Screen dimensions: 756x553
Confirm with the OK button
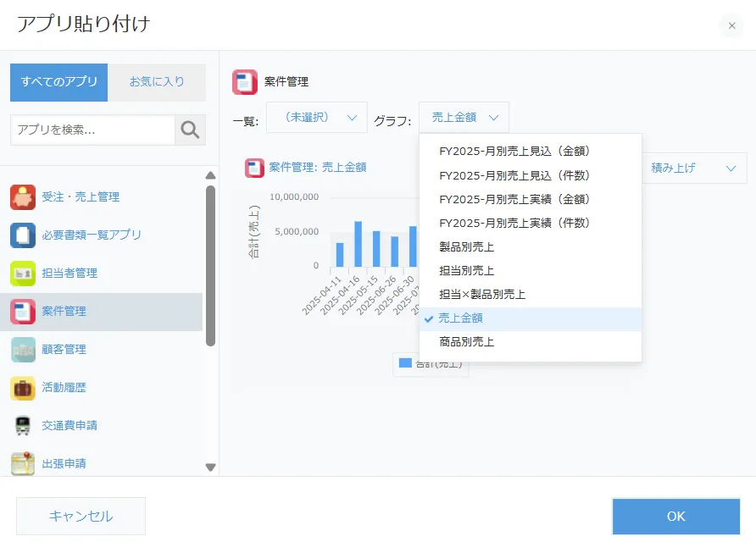point(675,516)
